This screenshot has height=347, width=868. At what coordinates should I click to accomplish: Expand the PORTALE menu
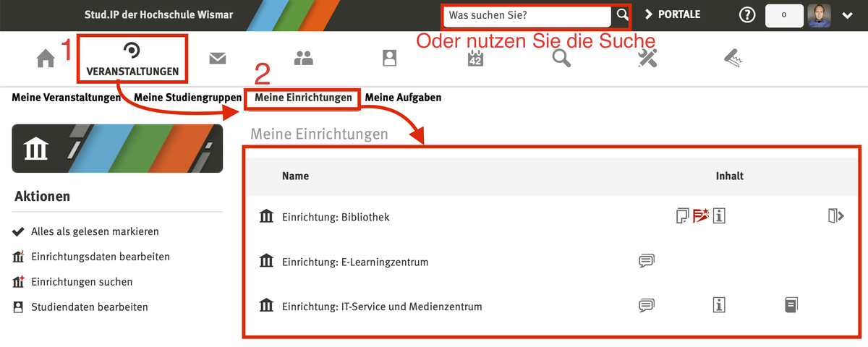click(672, 14)
